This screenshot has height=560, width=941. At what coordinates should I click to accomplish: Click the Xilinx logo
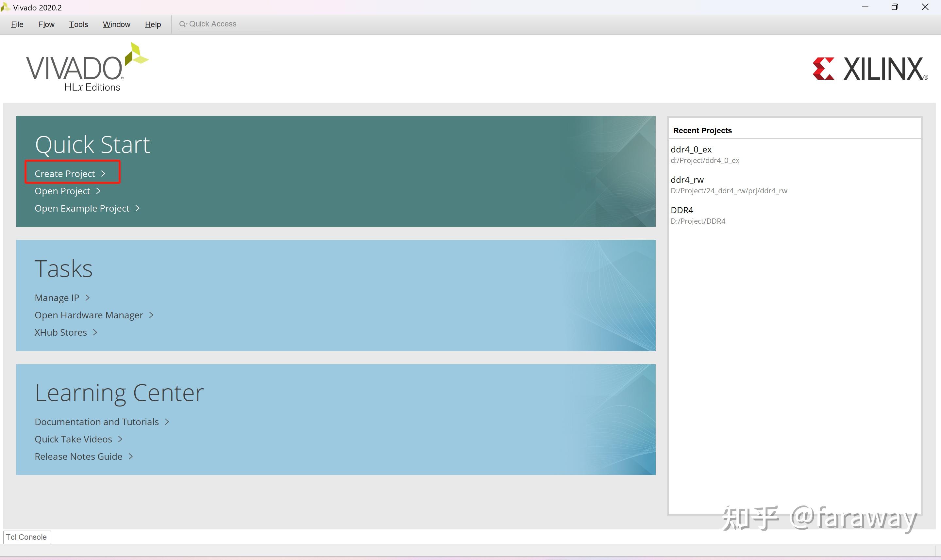tap(870, 69)
